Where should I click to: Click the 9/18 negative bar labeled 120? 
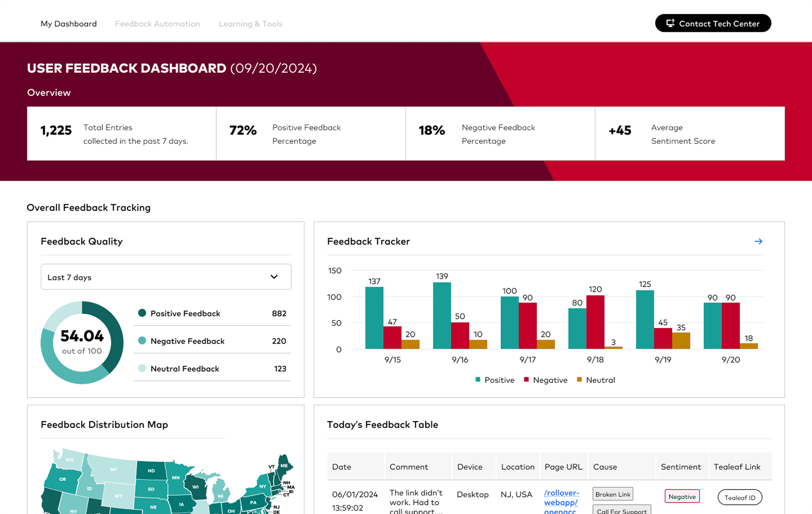point(595,322)
